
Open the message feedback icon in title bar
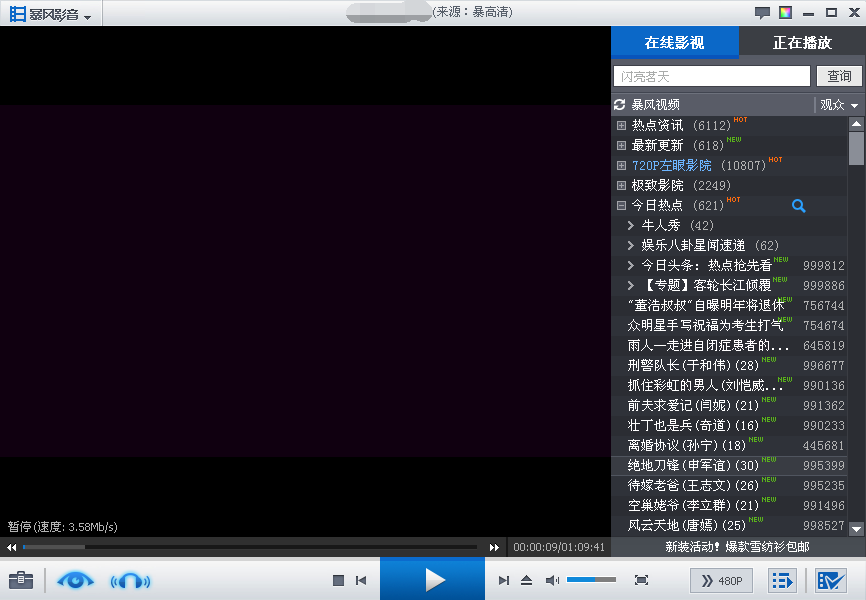[762, 13]
